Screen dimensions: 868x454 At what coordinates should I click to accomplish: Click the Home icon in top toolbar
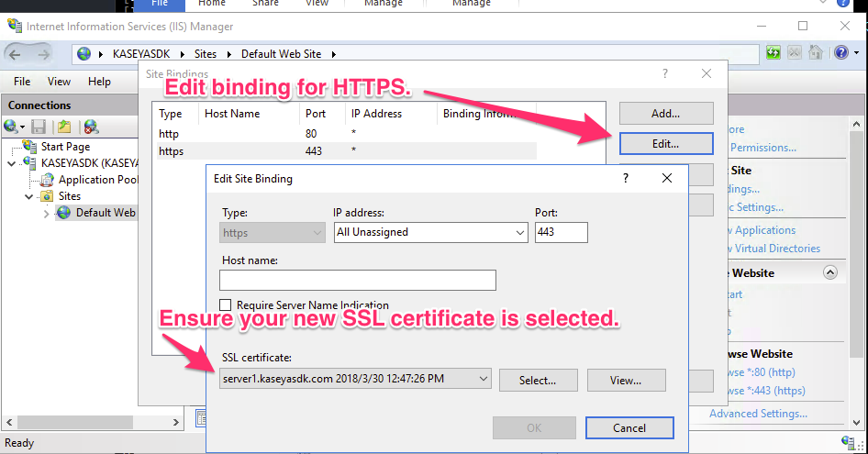[816, 52]
